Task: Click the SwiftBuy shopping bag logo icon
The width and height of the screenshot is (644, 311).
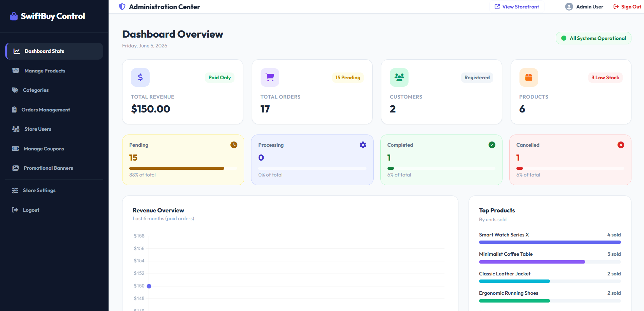Action: [x=14, y=16]
